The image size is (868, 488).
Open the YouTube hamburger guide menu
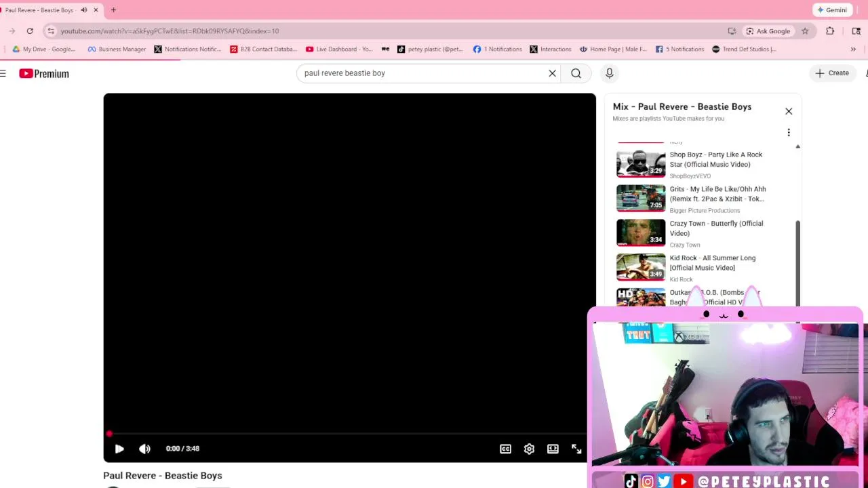pos(3,73)
